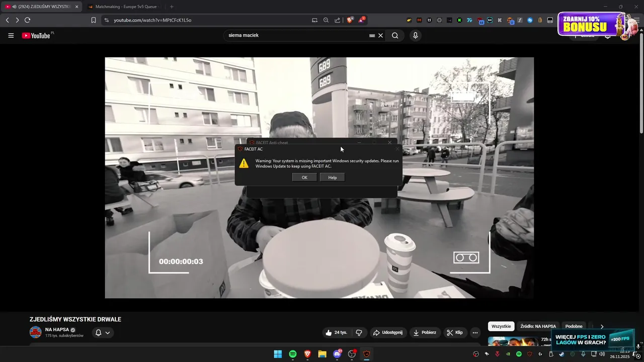
Task: Start voice search with the microphone
Action: point(415,36)
